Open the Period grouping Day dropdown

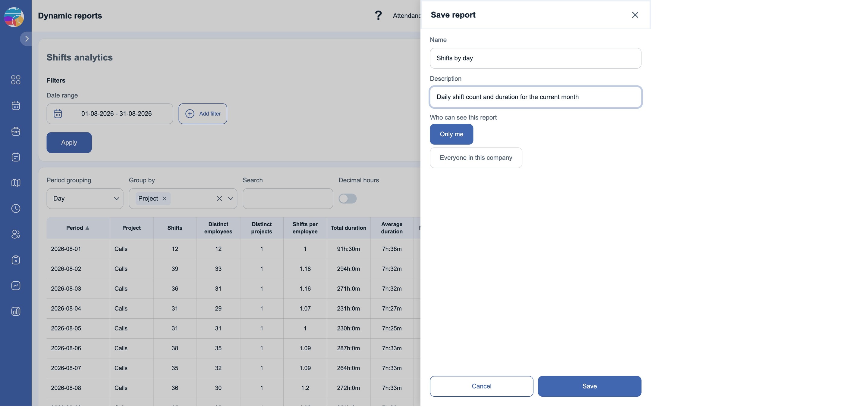pyautogui.click(x=85, y=199)
